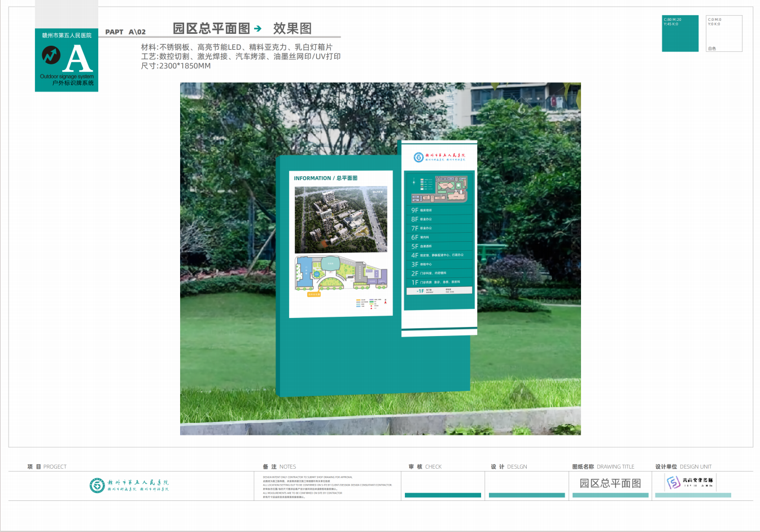Click the building floor plan on the right panel
This screenshot has width=760, height=532.
(x=439, y=189)
